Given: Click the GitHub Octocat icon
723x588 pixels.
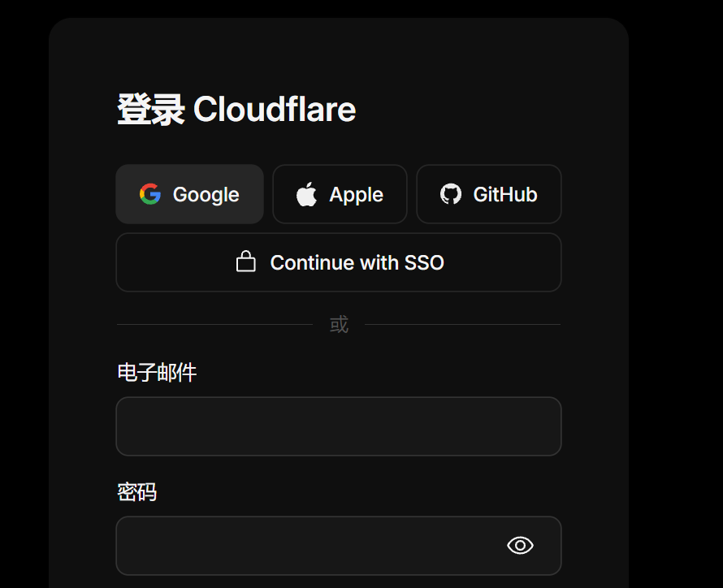Looking at the screenshot, I should click(451, 194).
